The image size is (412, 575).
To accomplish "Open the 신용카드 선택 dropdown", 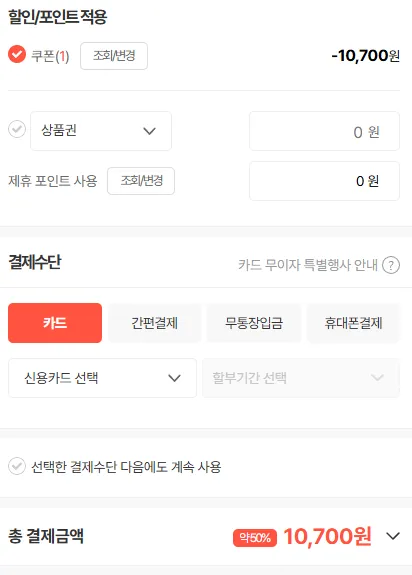I will coord(102,378).
